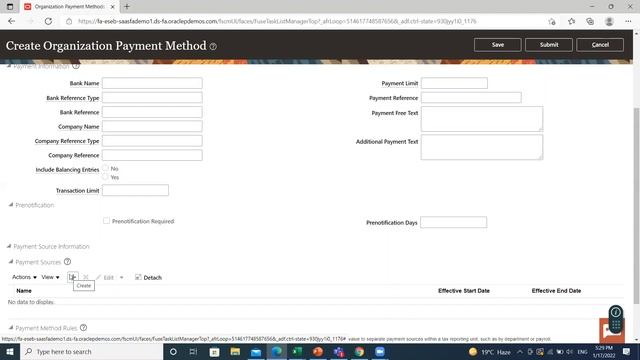Open Chrome from taskbar
Viewport: 640px width, 360px height.
click(359, 351)
